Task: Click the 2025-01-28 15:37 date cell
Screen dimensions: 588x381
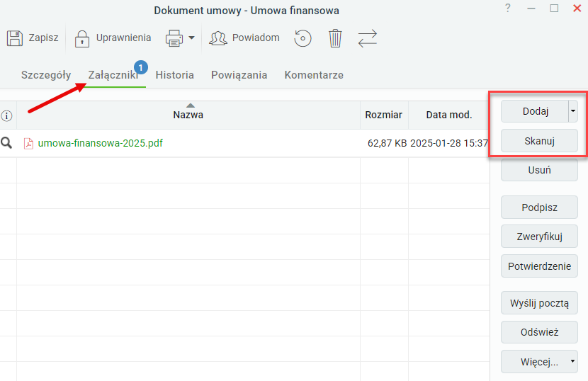Action: pyautogui.click(x=449, y=143)
